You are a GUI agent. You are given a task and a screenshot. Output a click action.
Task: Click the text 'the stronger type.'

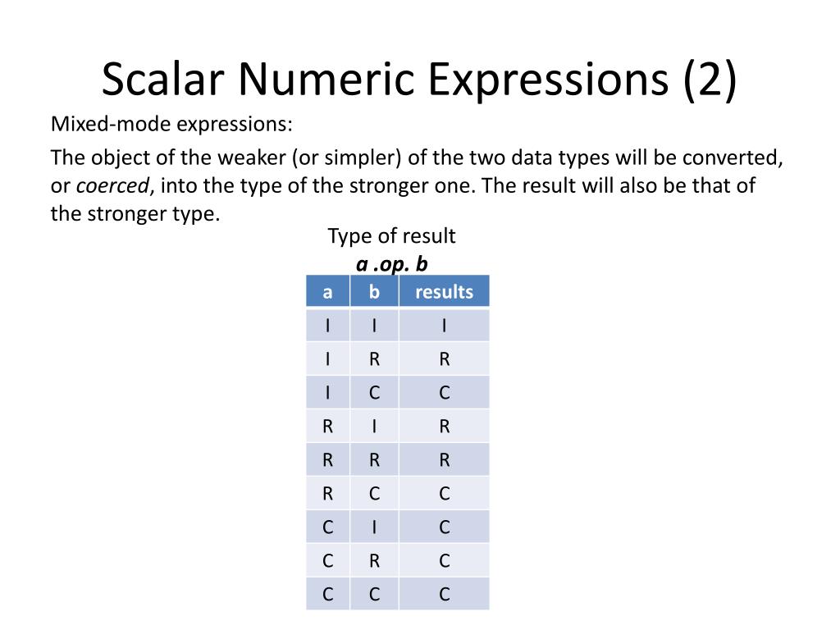[x=135, y=213]
